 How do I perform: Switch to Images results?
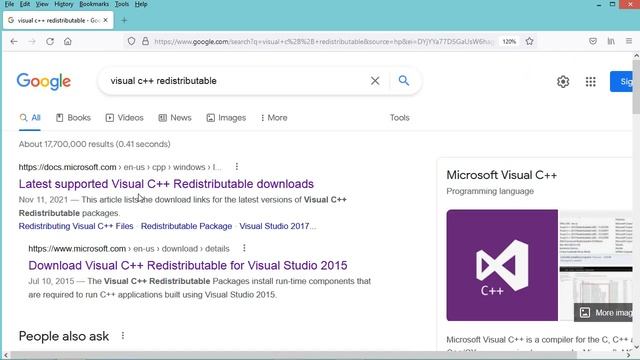tap(226, 118)
